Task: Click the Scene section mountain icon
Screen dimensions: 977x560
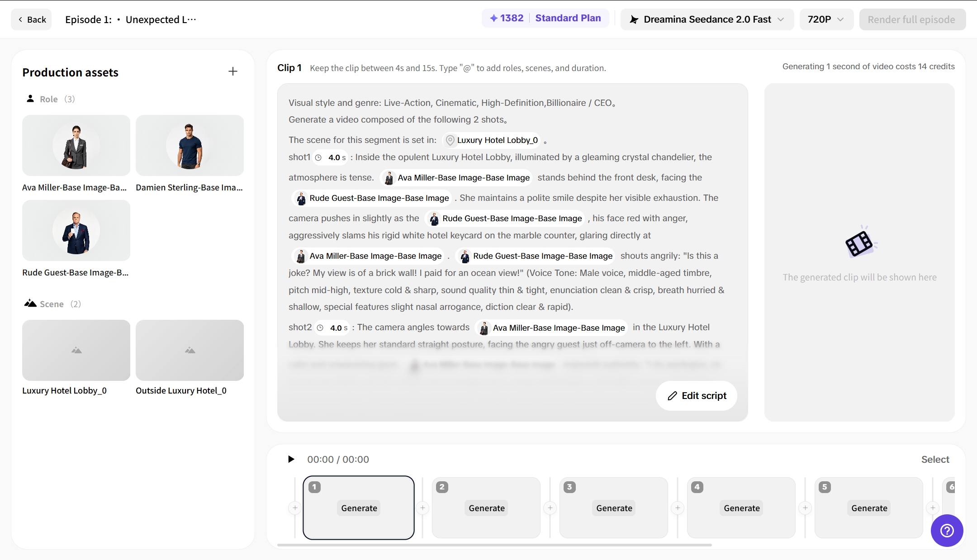Action: pos(30,304)
